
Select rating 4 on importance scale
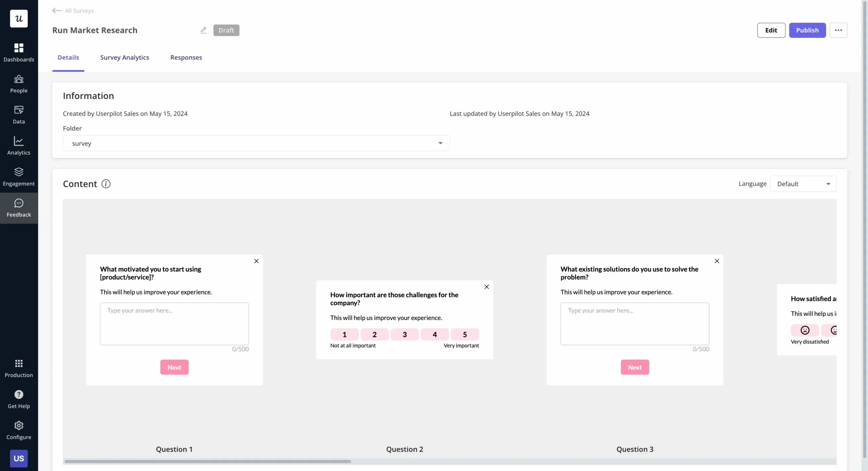point(435,334)
